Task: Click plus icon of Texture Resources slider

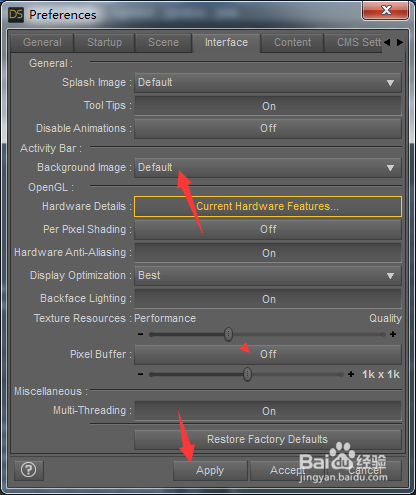Action: [393, 334]
